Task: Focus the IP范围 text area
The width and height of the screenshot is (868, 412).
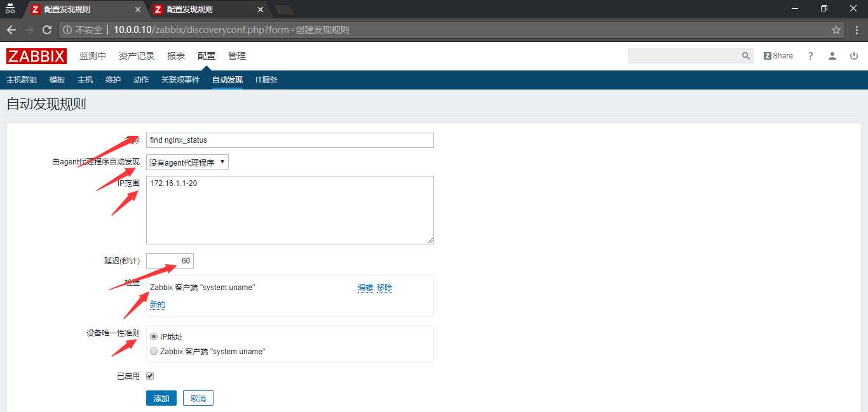Action: point(290,210)
